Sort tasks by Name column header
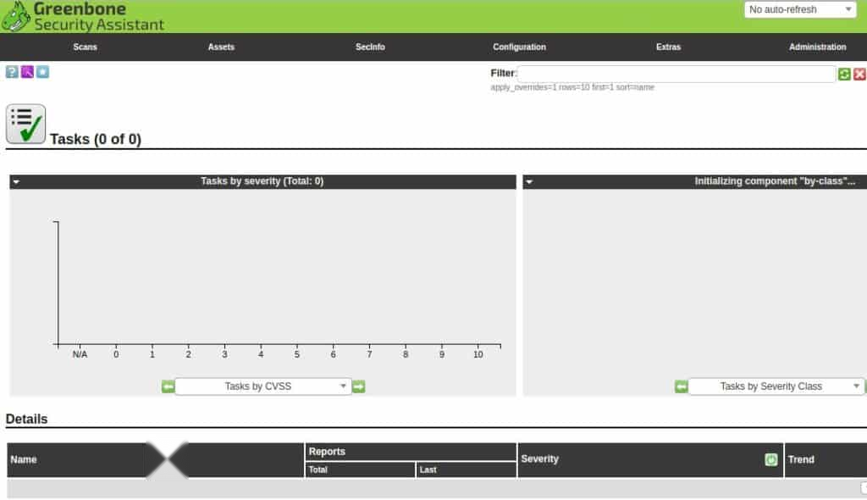 [23, 460]
